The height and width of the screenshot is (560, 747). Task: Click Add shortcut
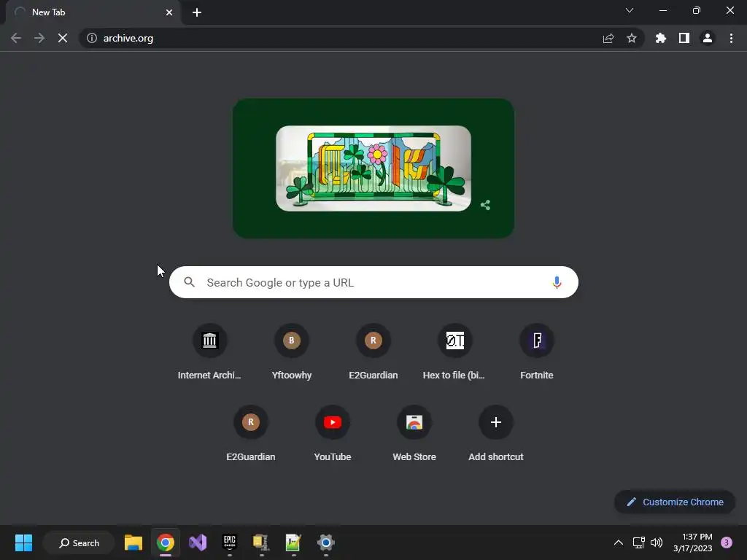point(496,434)
